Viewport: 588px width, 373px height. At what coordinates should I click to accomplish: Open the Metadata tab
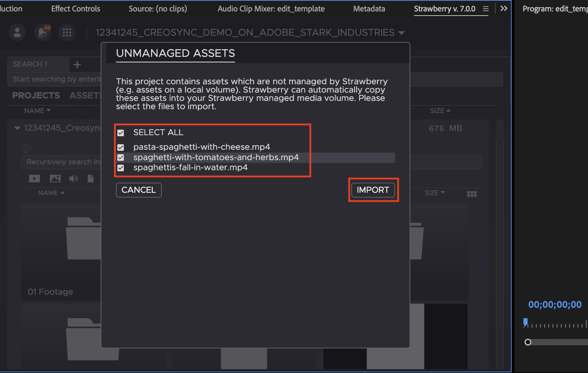click(x=369, y=9)
